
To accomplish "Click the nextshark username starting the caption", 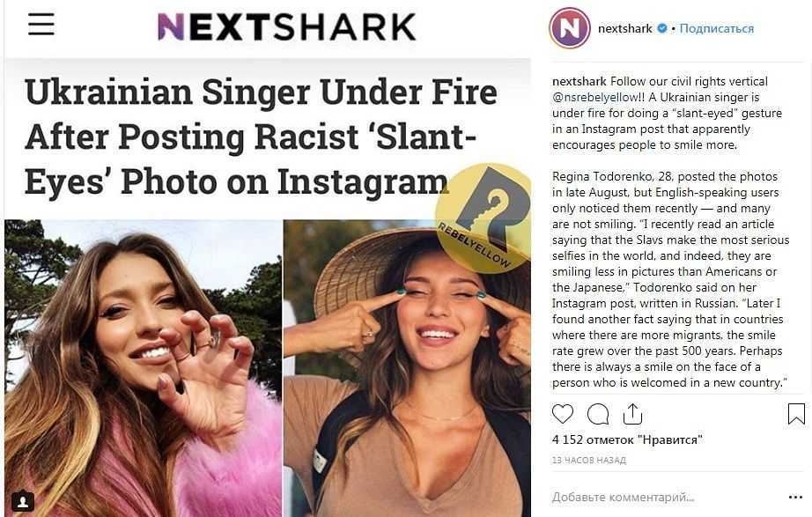I will [579, 81].
